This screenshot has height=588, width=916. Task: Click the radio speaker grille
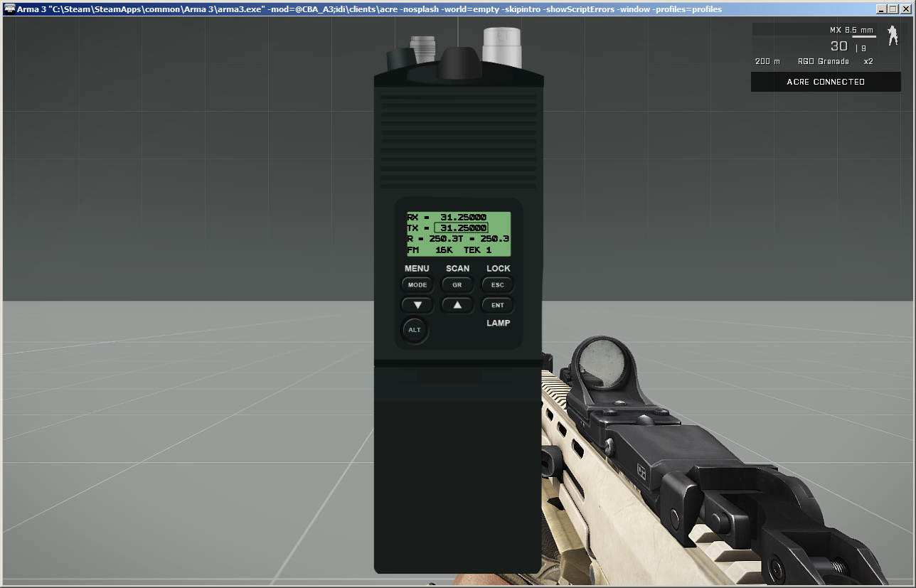(458, 141)
